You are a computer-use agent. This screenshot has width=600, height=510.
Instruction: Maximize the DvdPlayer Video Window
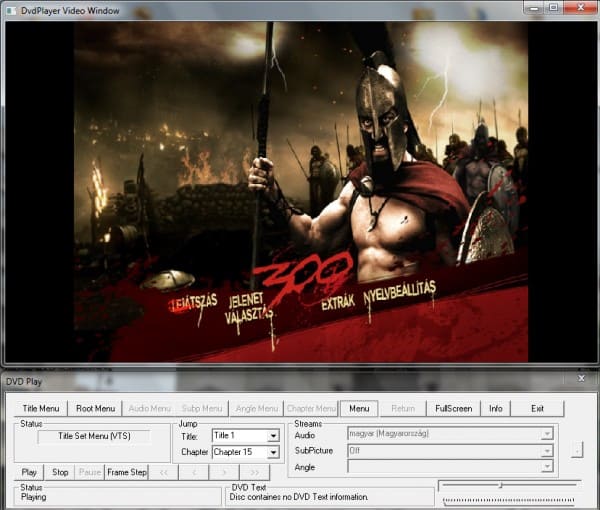[553, 7]
